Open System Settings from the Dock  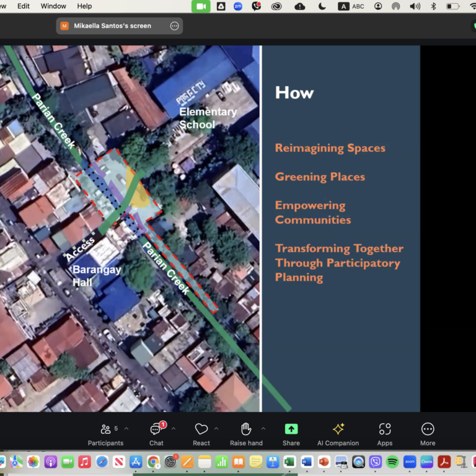pyautogui.click(x=170, y=462)
